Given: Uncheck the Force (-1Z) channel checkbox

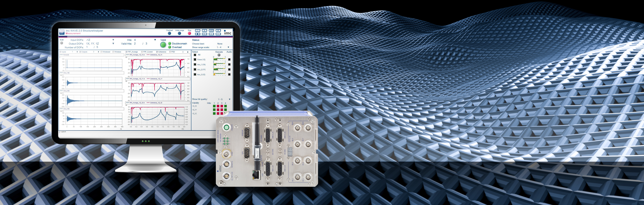Looking at the screenshot, I should [x=195, y=59].
